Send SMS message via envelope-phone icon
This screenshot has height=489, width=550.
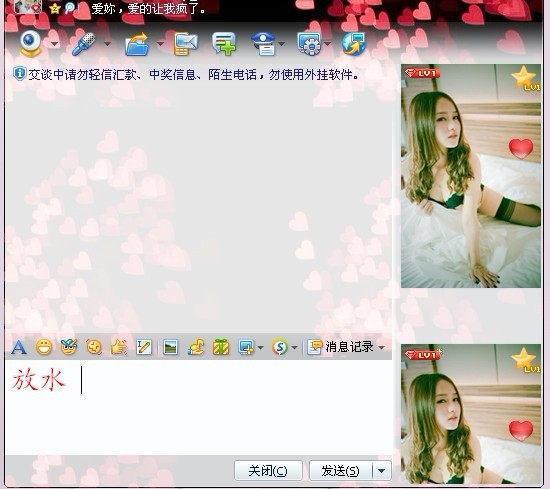(x=186, y=44)
